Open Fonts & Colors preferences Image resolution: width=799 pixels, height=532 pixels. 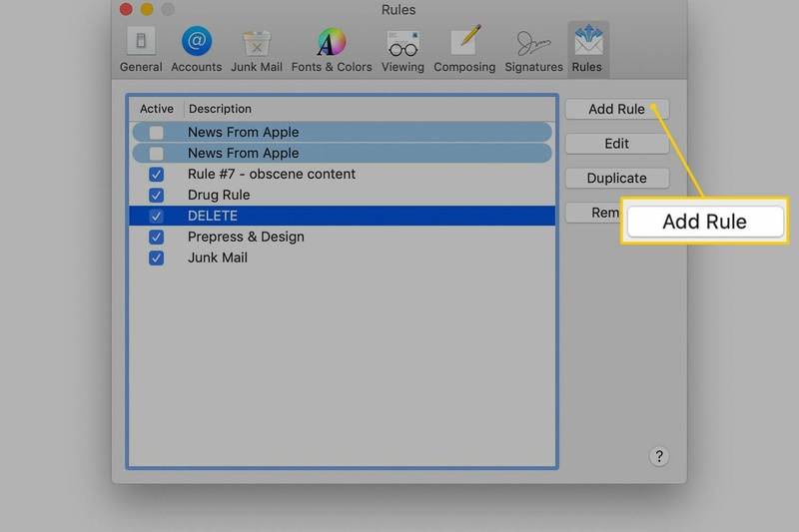332,49
